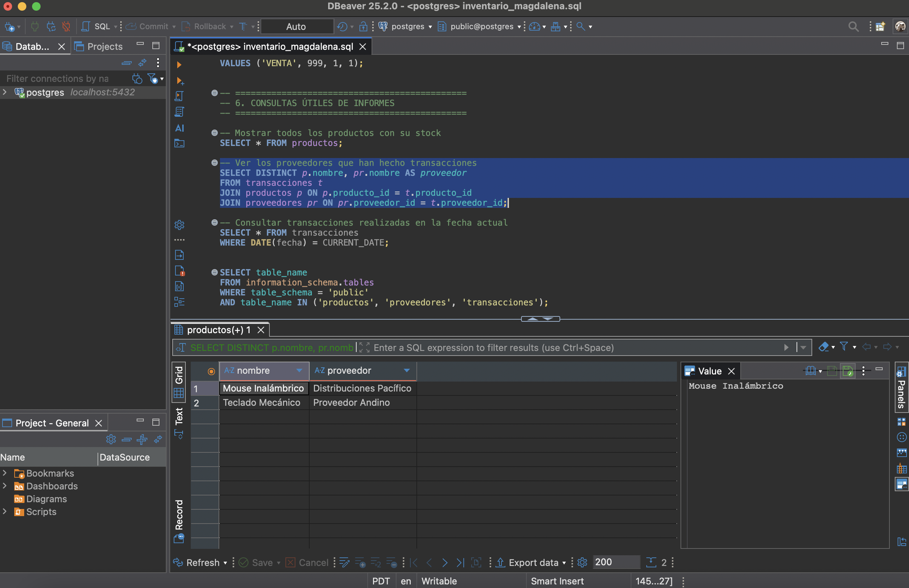Open proveedor column header dropdown arrow
The width and height of the screenshot is (909, 588).
[406, 371]
